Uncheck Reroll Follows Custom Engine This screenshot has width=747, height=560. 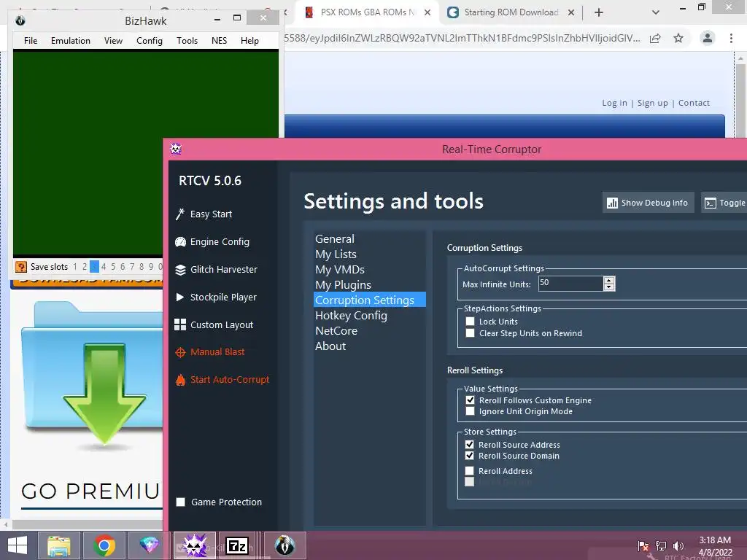click(x=471, y=400)
